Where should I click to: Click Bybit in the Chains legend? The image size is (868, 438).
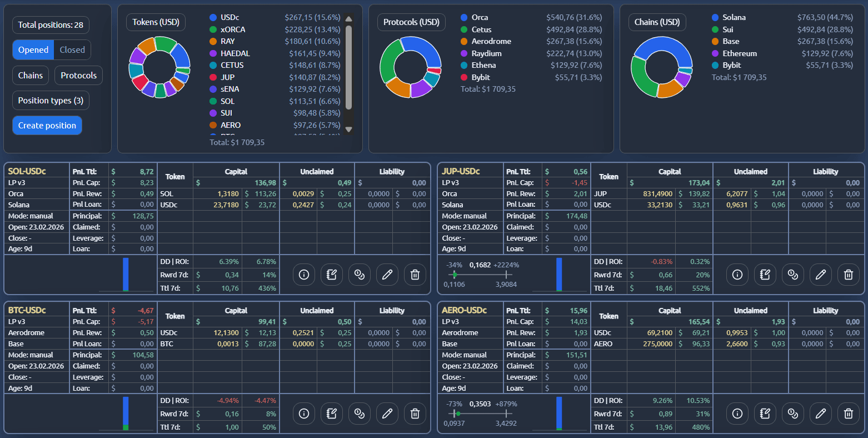pos(732,66)
